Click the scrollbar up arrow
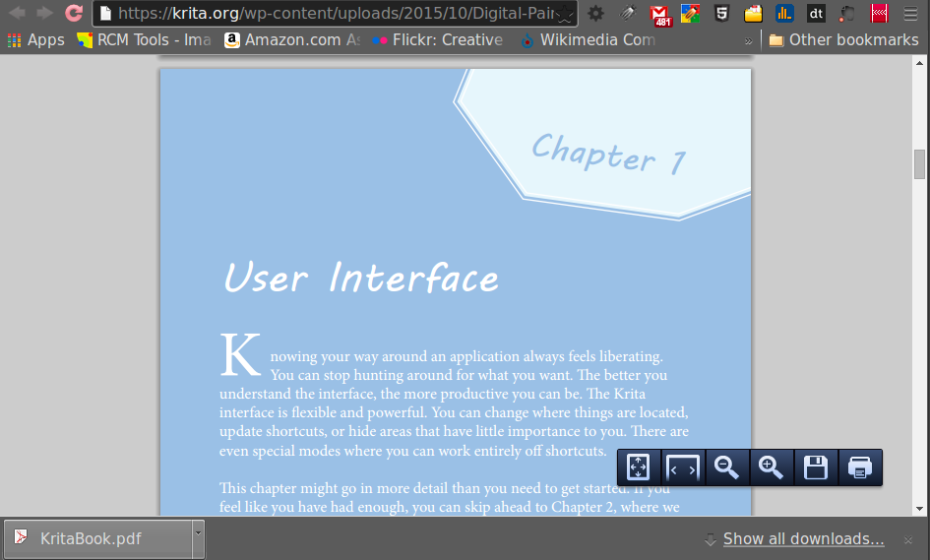930x560 pixels. pos(919,62)
